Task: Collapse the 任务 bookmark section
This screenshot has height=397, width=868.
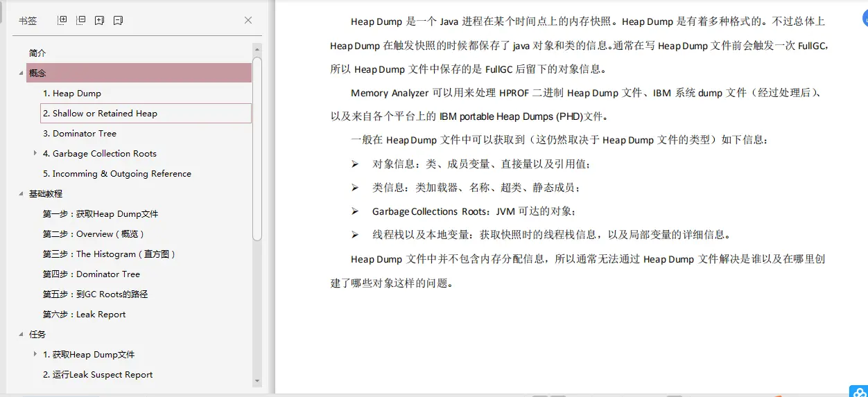Action: (21, 335)
